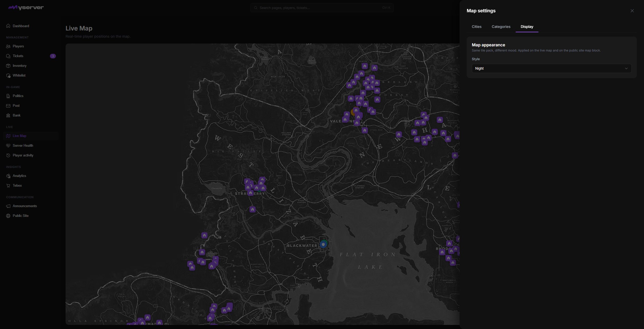Click the house marker south of Strawberry
Viewport: 644px width, 329px height.
pyautogui.click(x=252, y=209)
